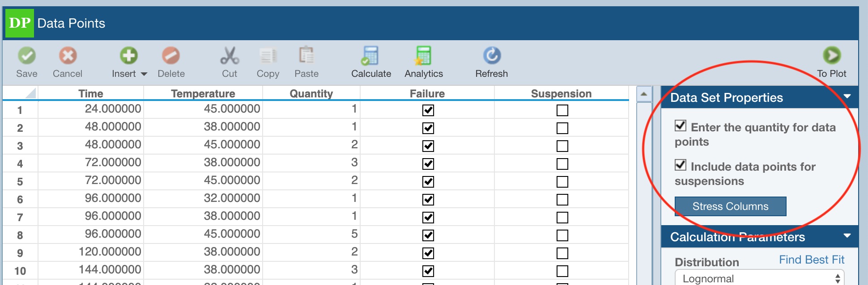Click the Find Best Fit link
This screenshot has height=285, width=868.
pos(811,260)
